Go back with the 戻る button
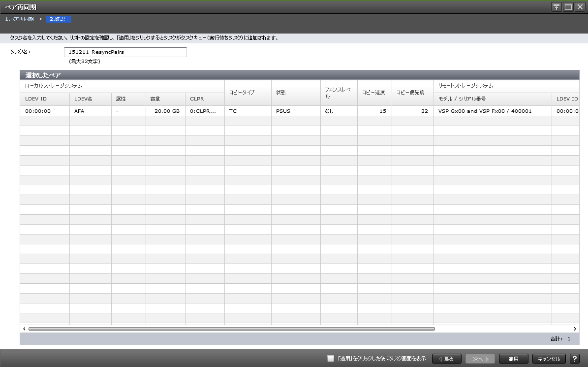Image resolution: width=588 pixels, height=367 pixels. pos(446,359)
